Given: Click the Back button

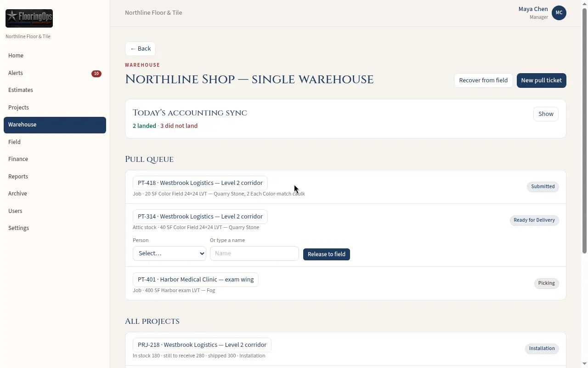Looking at the screenshot, I should point(140,49).
